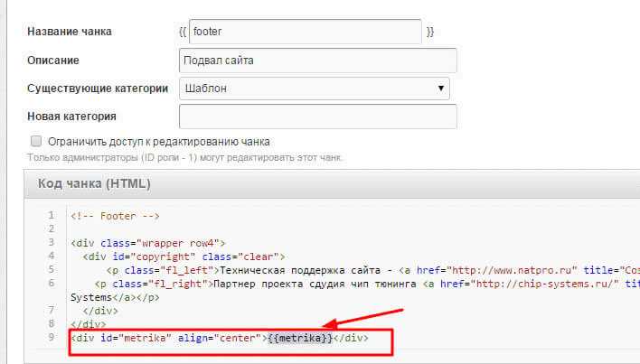
Task: Click the empty Новая категория input field
Action: pyautogui.click(x=317, y=117)
